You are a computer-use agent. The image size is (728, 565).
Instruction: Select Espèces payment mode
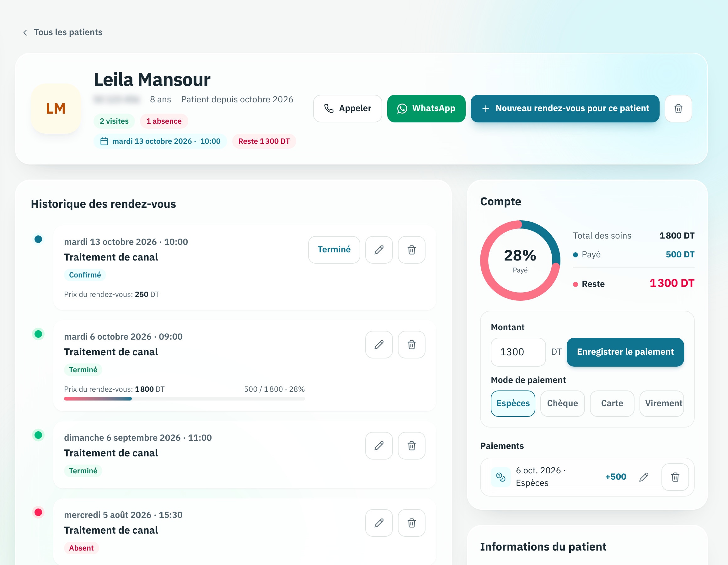click(513, 403)
